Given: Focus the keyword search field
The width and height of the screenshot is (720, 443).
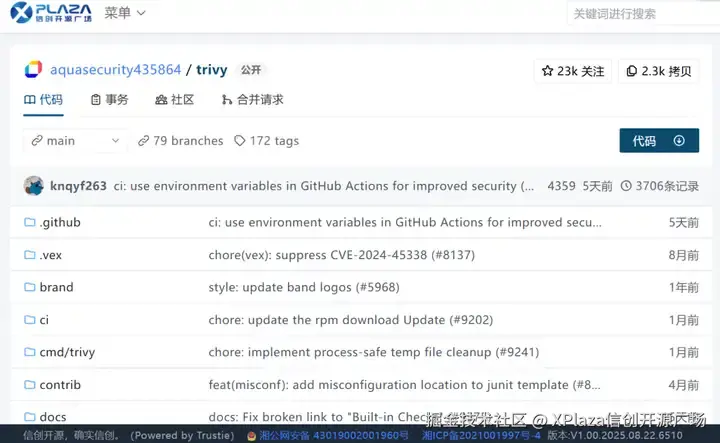Looking at the screenshot, I should [644, 14].
